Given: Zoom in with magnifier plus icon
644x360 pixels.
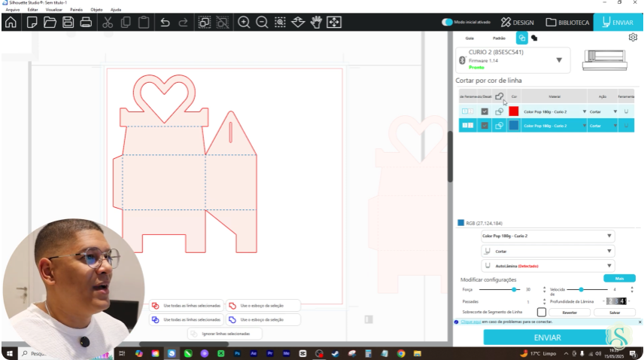Looking at the screenshot, I should (x=244, y=22).
